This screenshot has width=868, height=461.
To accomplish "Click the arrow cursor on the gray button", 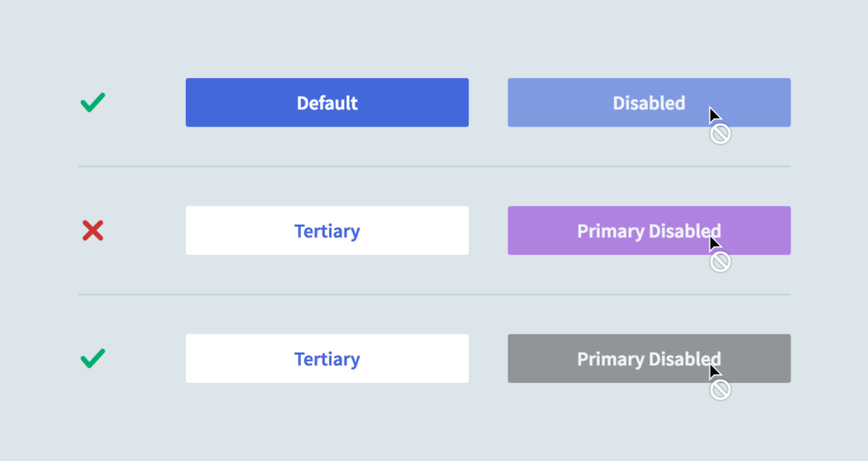I will tap(714, 371).
